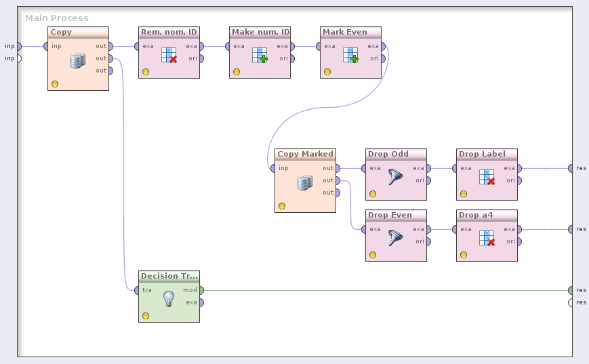The width and height of the screenshot is (589, 364).
Task: Click the top inp process input port
Action: [19, 46]
